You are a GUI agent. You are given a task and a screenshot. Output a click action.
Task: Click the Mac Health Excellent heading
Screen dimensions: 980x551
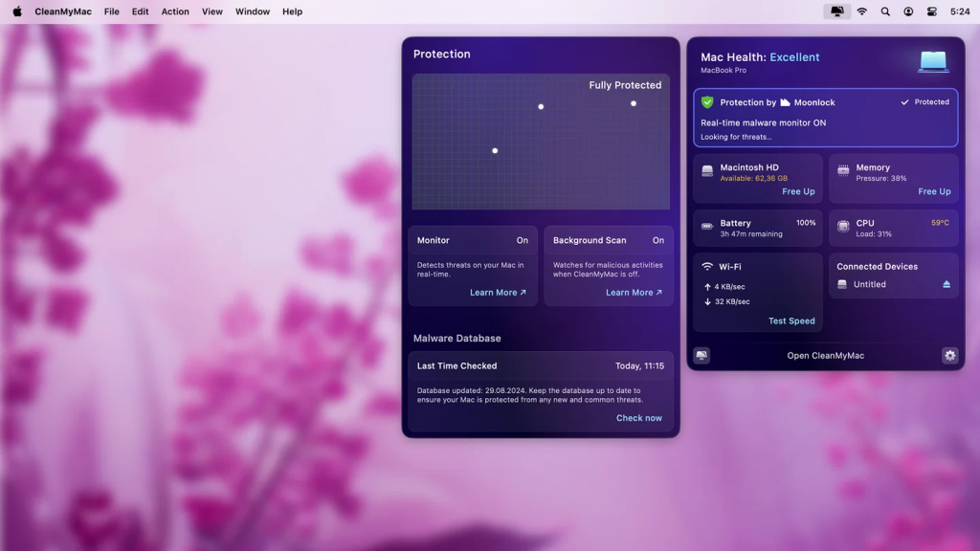760,56
